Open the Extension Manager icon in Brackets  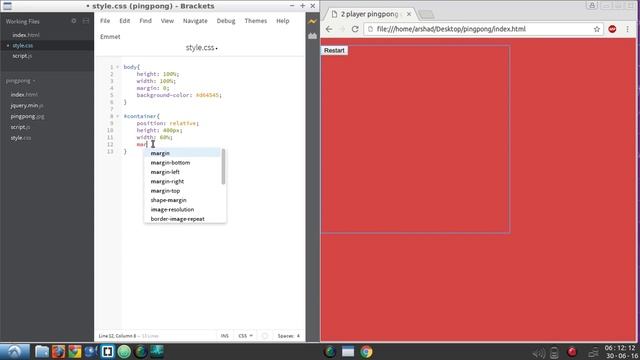click(312, 36)
